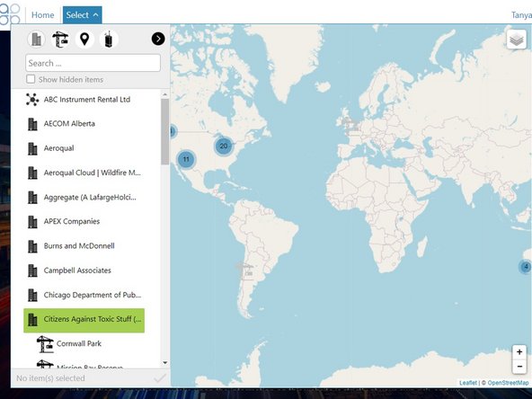Open the Home tab

click(x=43, y=15)
